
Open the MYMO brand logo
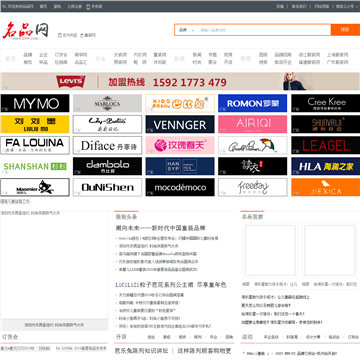point(35,103)
